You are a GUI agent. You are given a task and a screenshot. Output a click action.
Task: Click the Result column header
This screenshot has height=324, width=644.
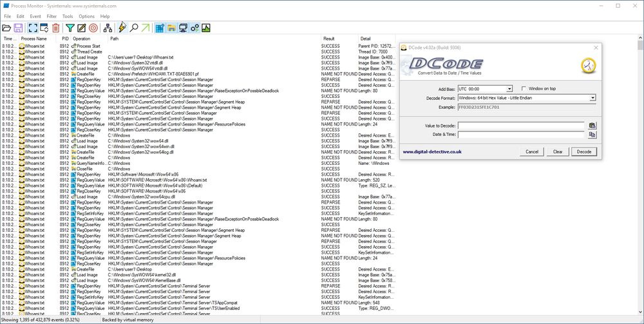click(339, 39)
